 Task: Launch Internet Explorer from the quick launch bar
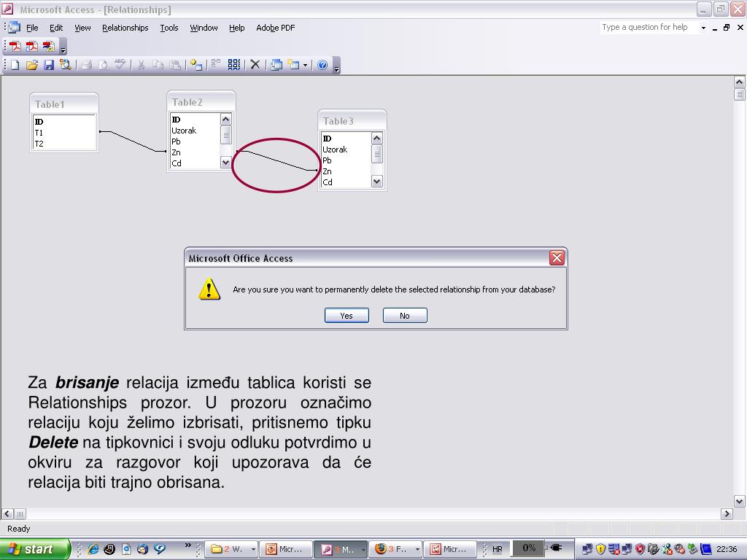pos(93,549)
